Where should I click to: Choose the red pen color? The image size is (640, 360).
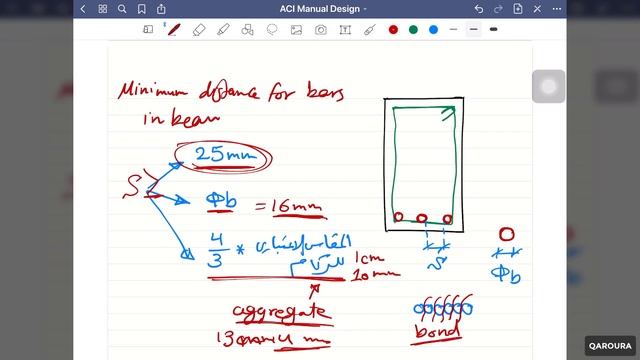pyautogui.click(x=393, y=29)
